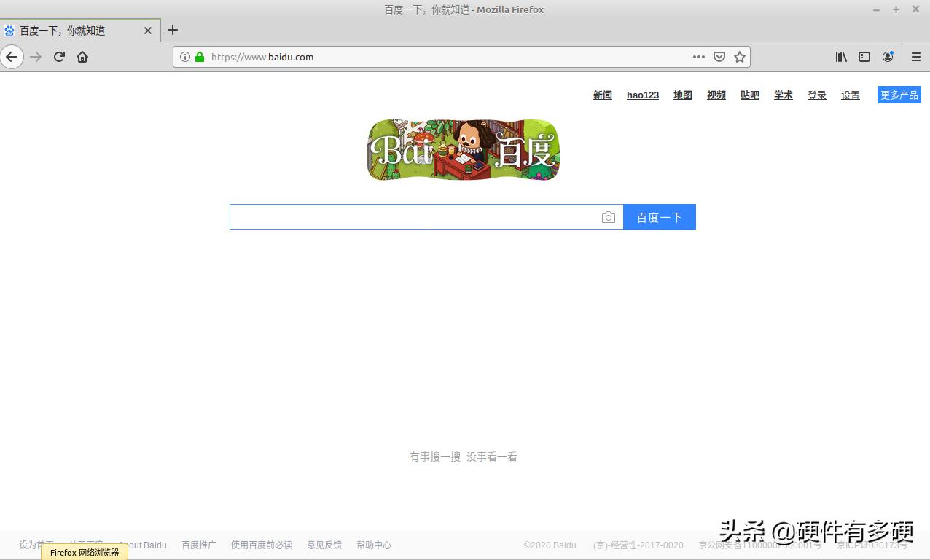Screen dimensions: 930x560
Task: Open the Firefox hamburger menu
Action: tap(915, 56)
